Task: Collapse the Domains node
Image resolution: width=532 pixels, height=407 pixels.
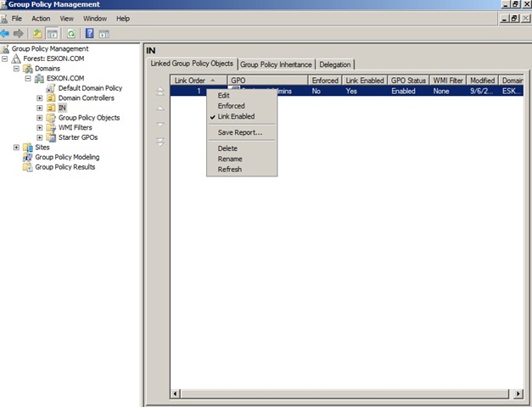Action: point(16,69)
